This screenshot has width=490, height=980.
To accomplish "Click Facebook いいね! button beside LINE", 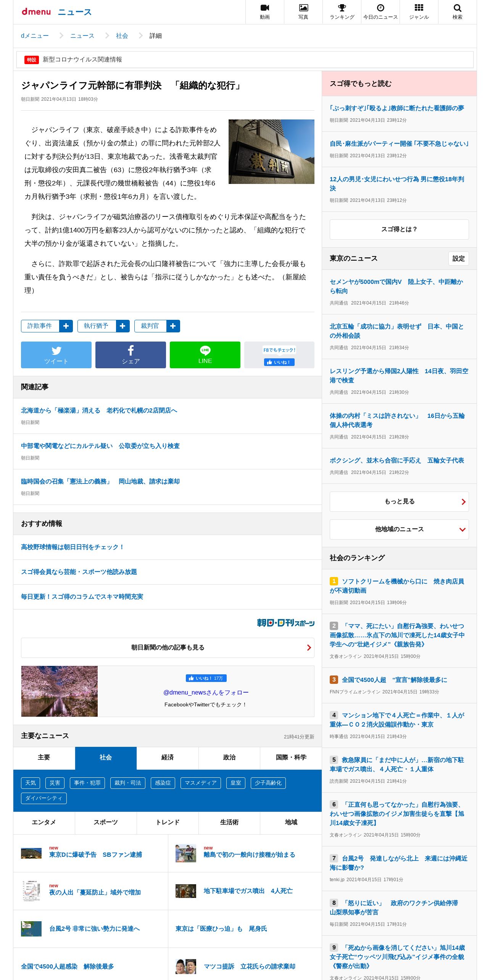I will (x=279, y=362).
